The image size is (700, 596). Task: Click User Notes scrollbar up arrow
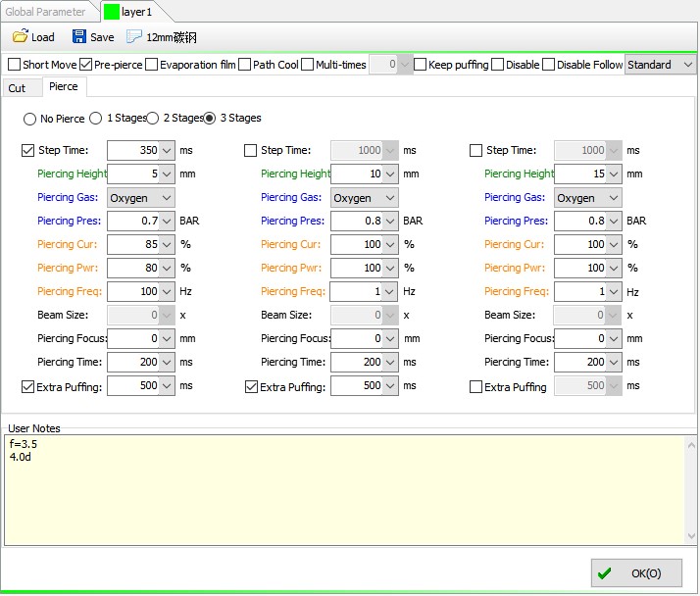click(x=691, y=444)
